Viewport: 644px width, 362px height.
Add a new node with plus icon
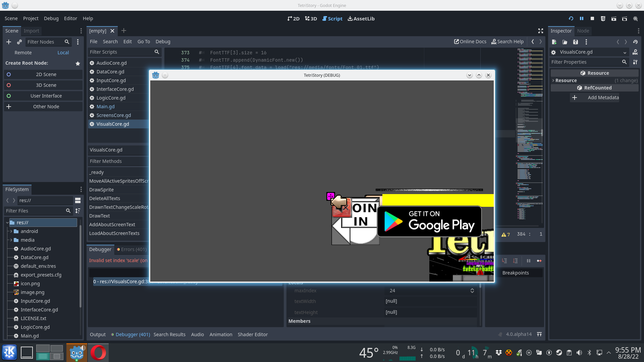[x=9, y=42]
